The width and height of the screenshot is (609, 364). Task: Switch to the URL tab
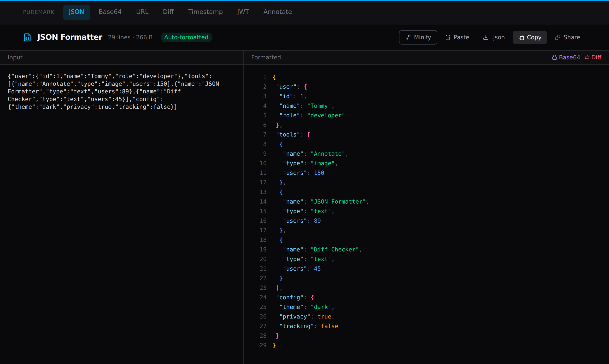[142, 12]
